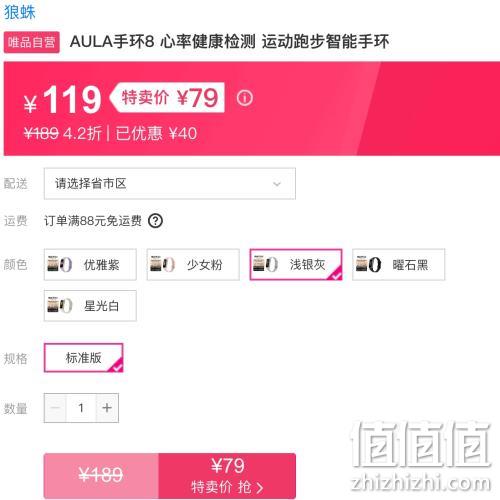This screenshot has height=500, width=500.
Task: Click the quantity input field
Action: tap(81, 408)
